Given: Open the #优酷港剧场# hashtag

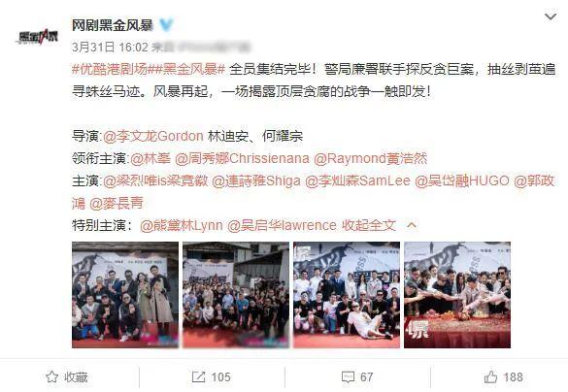Looking at the screenshot, I should pyautogui.click(x=110, y=69).
